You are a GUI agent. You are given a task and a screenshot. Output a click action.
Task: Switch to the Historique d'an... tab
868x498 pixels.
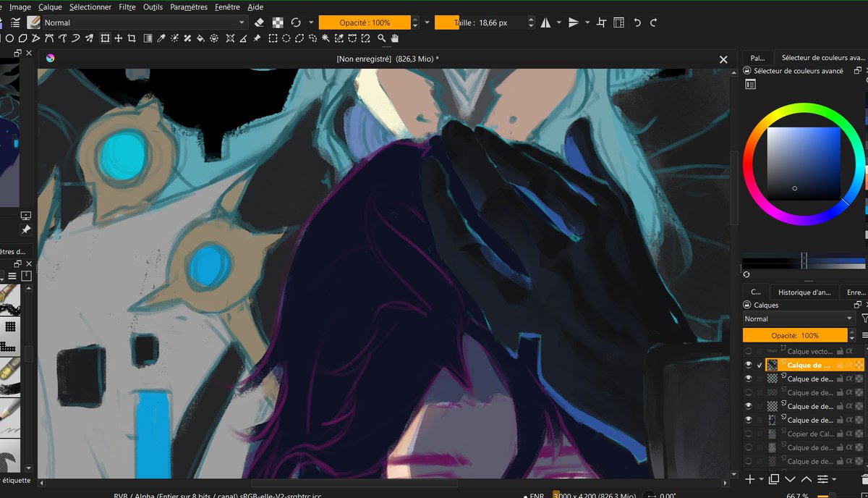coord(804,292)
